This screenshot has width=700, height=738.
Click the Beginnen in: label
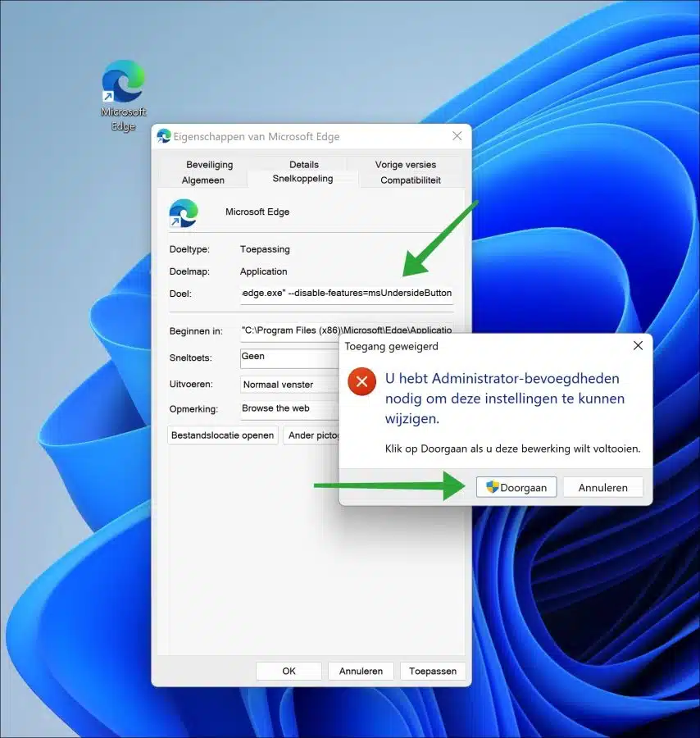tap(196, 331)
